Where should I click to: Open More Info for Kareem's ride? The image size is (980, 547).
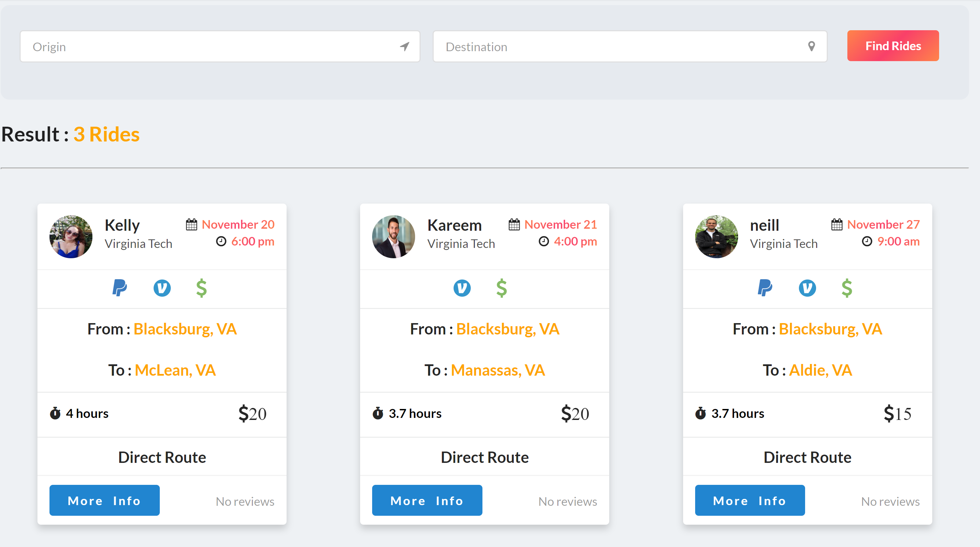[x=427, y=500]
